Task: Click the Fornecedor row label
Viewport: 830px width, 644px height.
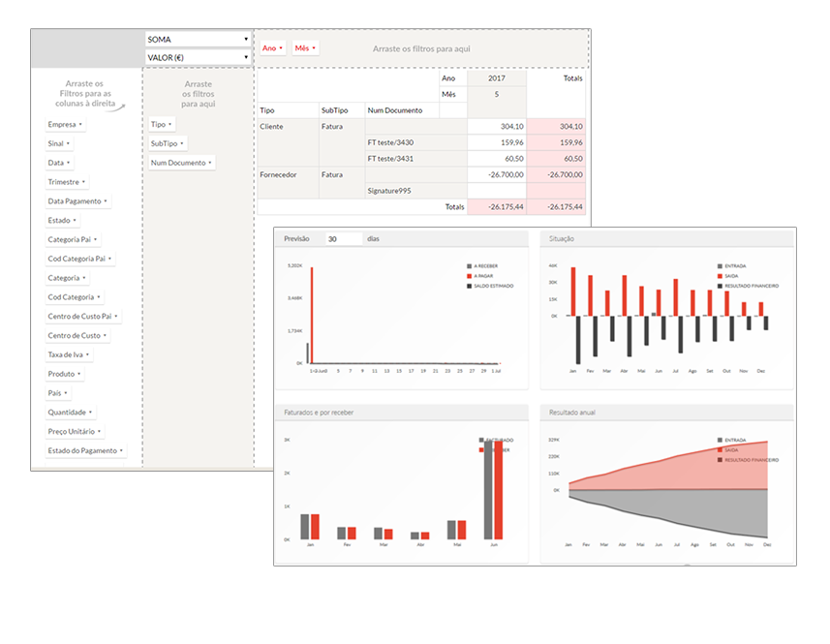Action: 278,174
